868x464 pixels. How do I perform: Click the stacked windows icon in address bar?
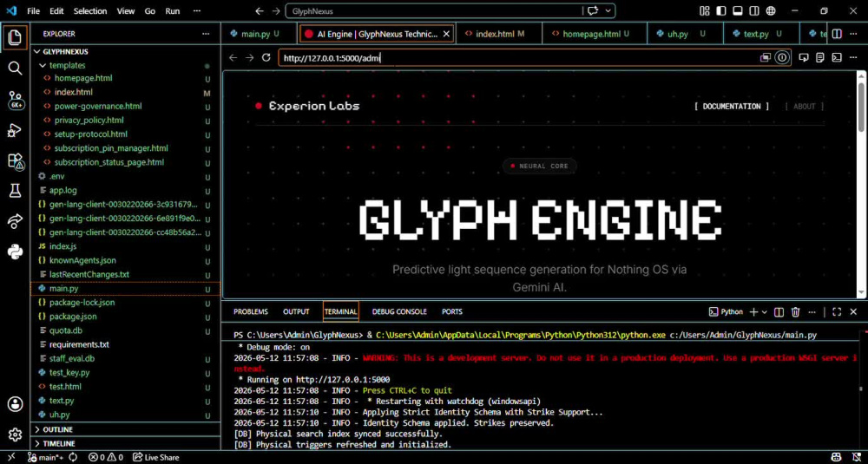point(766,57)
